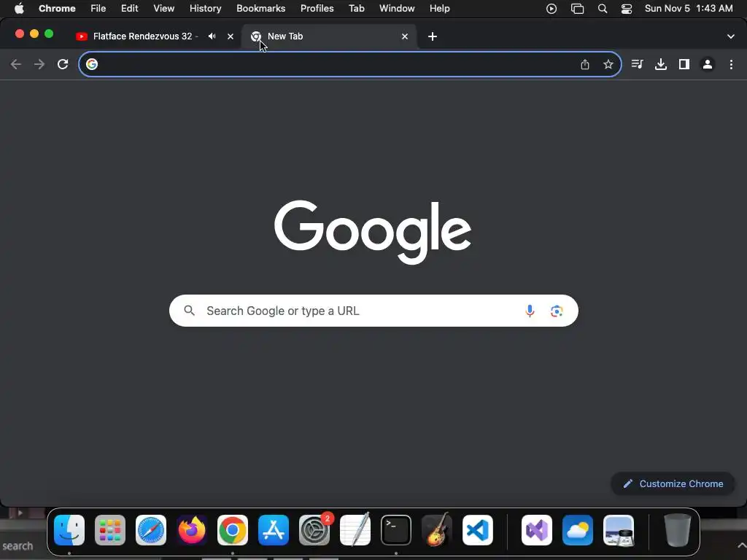Toggle the side panel icon
747x560 pixels.
point(684,64)
